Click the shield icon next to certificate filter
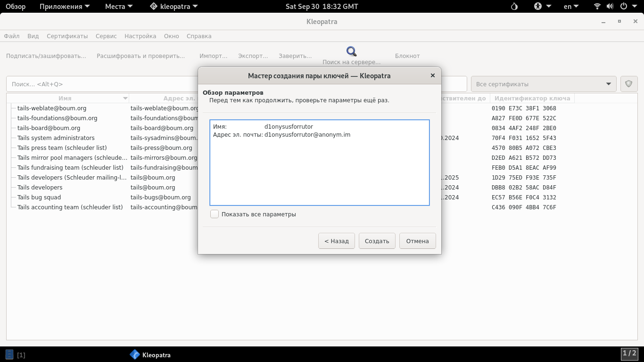This screenshot has height=362, width=644. [628, 84]
